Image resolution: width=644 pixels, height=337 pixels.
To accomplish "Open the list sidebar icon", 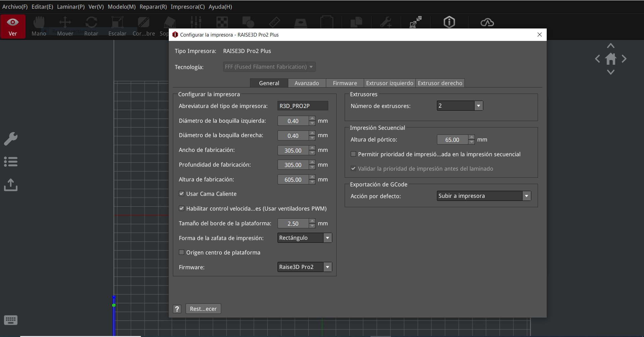I will tap(11, 162).
